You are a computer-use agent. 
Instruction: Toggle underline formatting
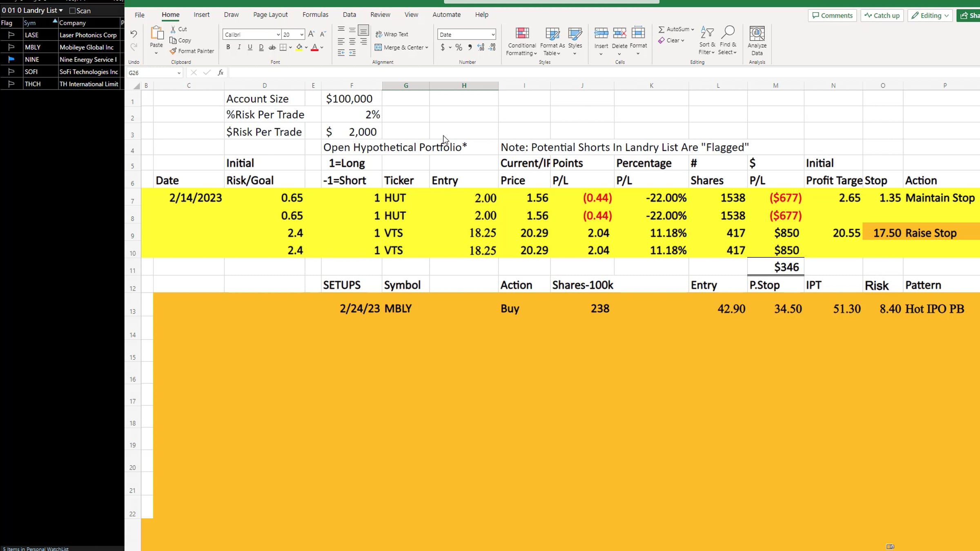(x=250, y=47)
